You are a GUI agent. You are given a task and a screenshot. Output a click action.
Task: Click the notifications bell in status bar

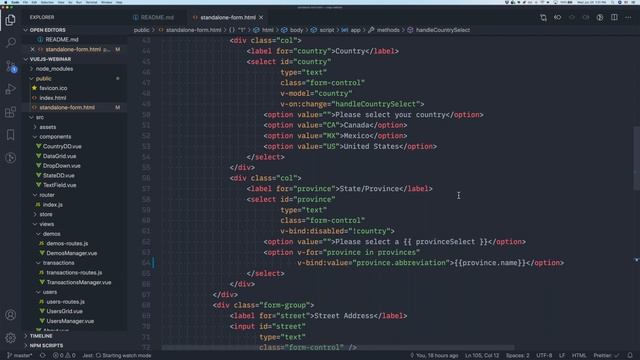pyautogui.click(x=630, y=356)
